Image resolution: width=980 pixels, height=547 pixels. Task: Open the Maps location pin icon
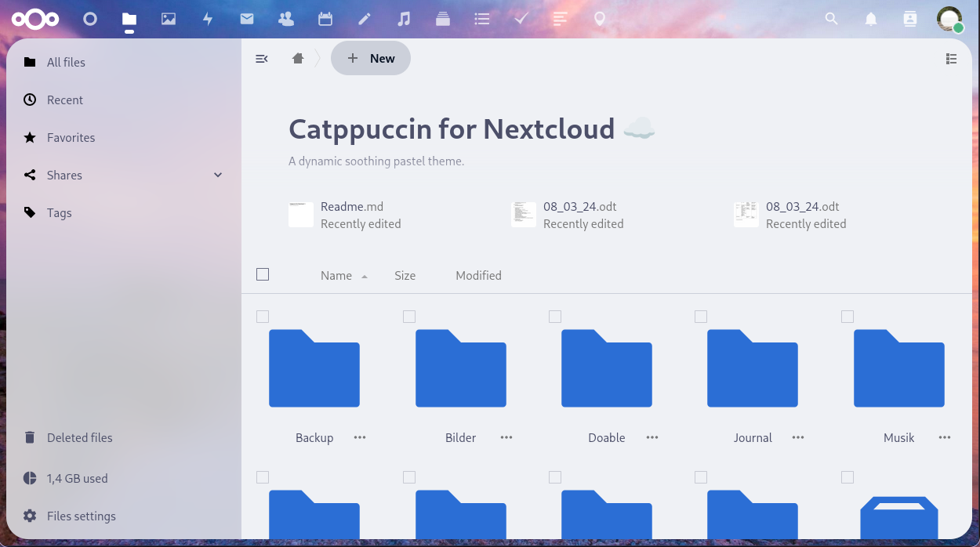(600, 19)
